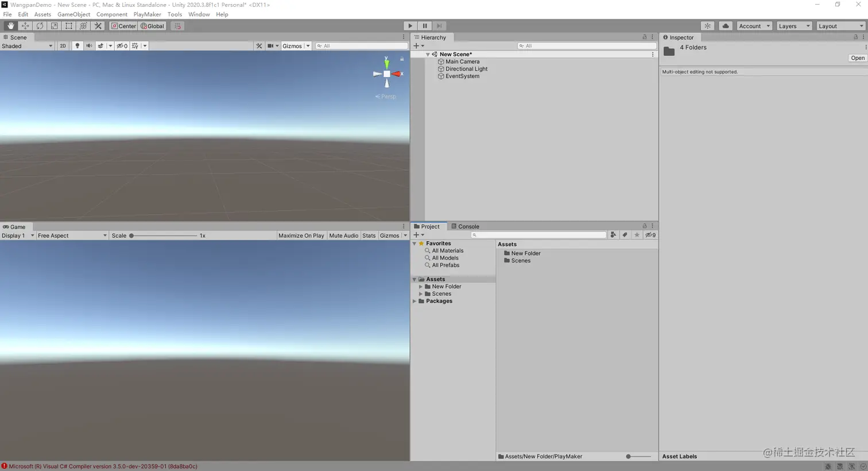868x471 pixels.
Task: Collapse Assets folder tree
Action: click(414, 279)
